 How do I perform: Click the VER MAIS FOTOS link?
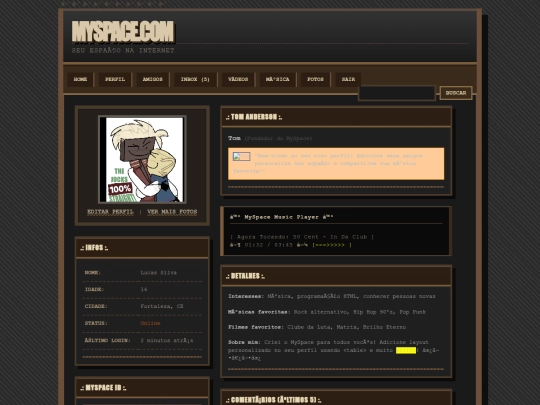172,212
